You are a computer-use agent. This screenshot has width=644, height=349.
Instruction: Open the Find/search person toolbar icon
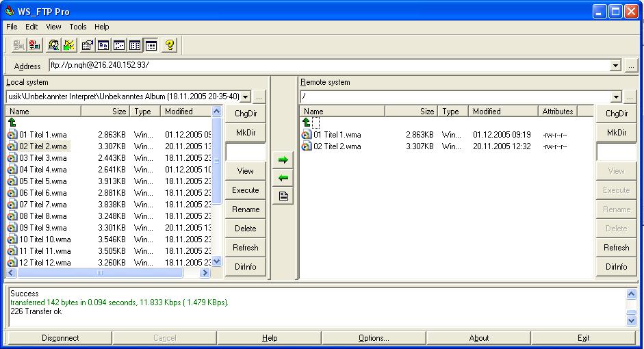coord(53,45)
